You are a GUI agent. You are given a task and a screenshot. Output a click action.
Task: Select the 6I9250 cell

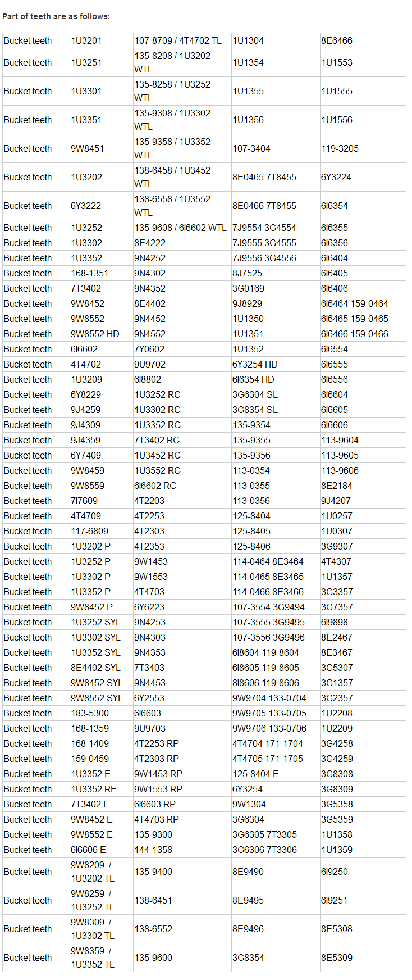click(x=334, y=872)
